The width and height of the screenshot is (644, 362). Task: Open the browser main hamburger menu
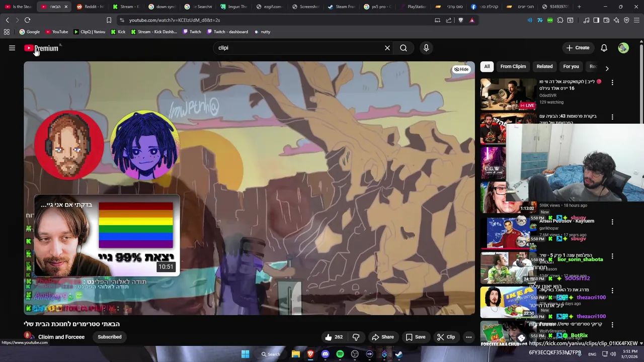[636, 20]
